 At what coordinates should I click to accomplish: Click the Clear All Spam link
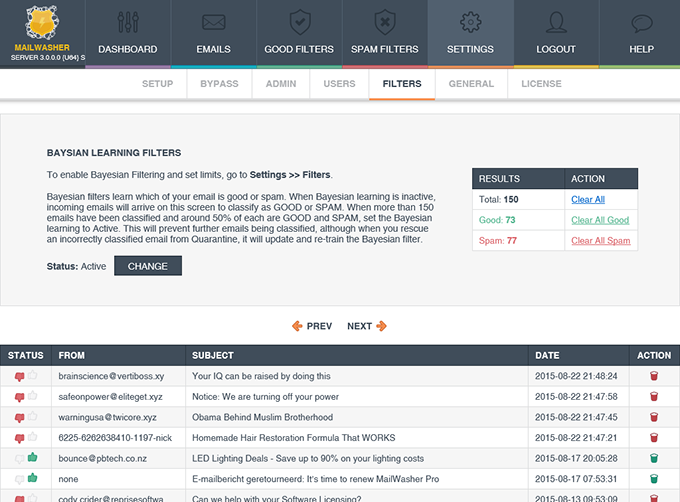pos(601,241)
